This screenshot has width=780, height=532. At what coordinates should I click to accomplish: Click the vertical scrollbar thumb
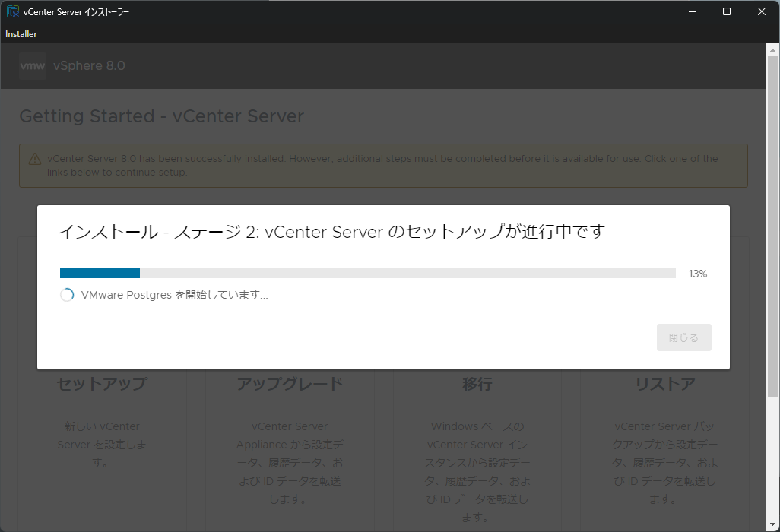pyautogui.click(x=772, y=226)
